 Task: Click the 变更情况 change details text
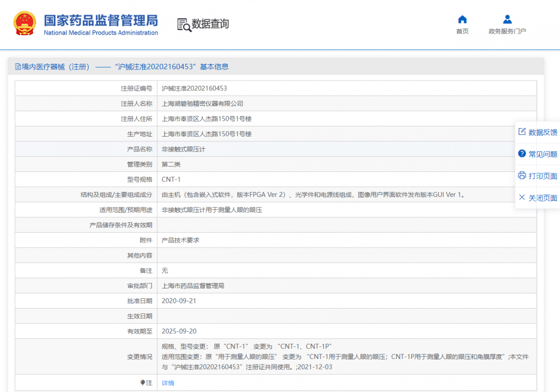[x=345, y=357]
